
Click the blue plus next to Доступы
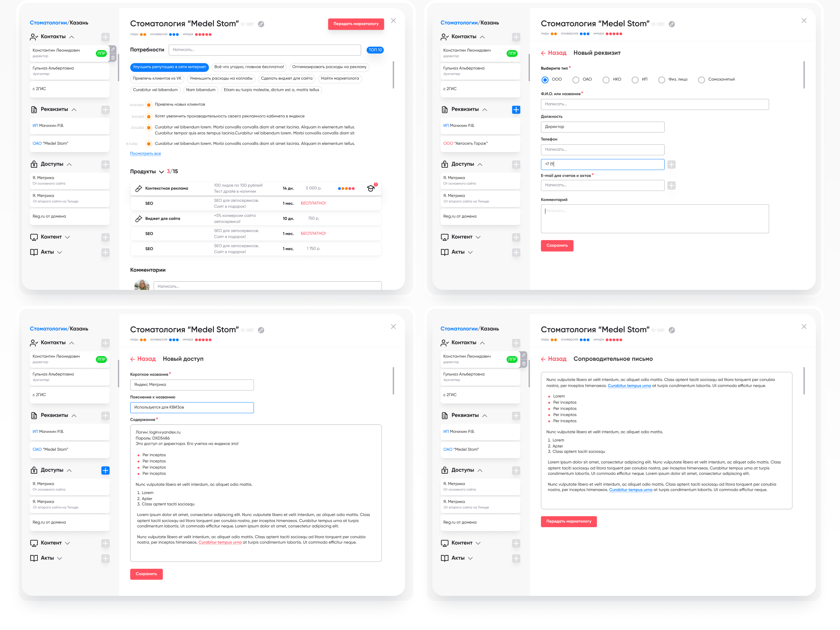coord(105,470)
